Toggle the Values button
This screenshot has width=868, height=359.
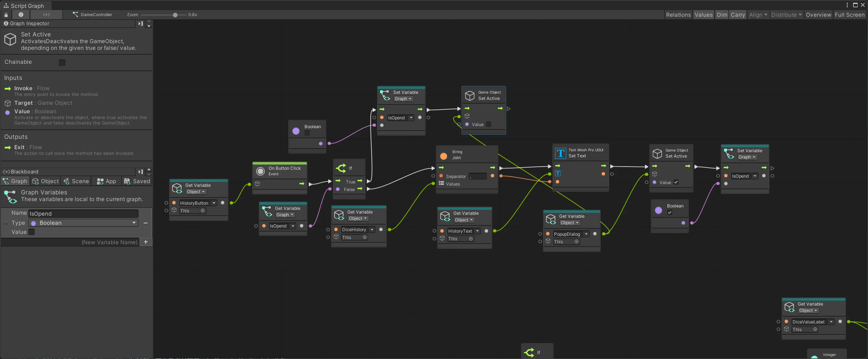click(x=704, y=15)
